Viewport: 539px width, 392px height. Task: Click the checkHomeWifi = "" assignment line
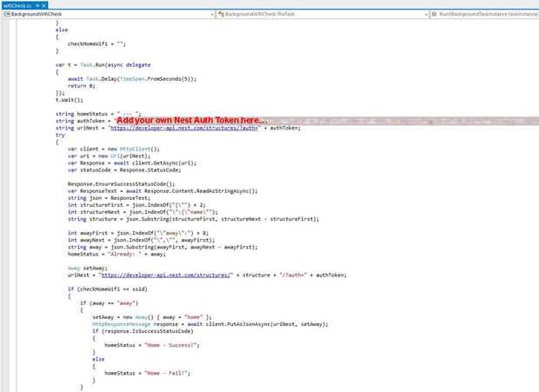pyautogui.click(x=96, y=44)
